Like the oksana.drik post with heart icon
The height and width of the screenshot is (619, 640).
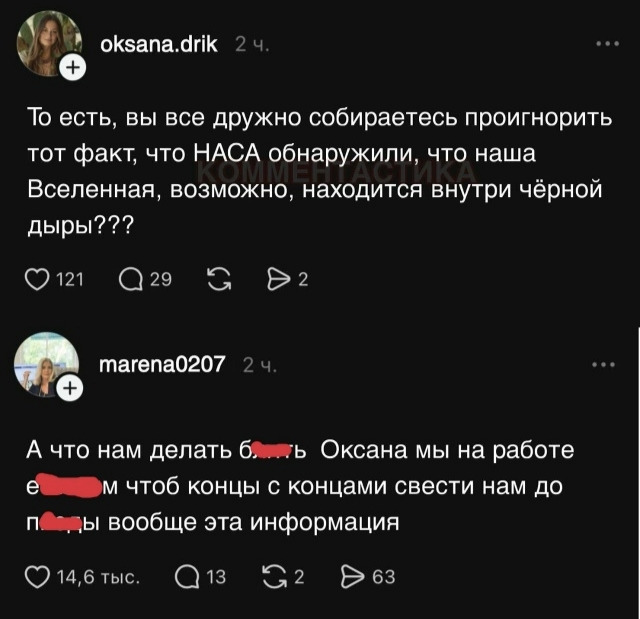coord(37,280)
